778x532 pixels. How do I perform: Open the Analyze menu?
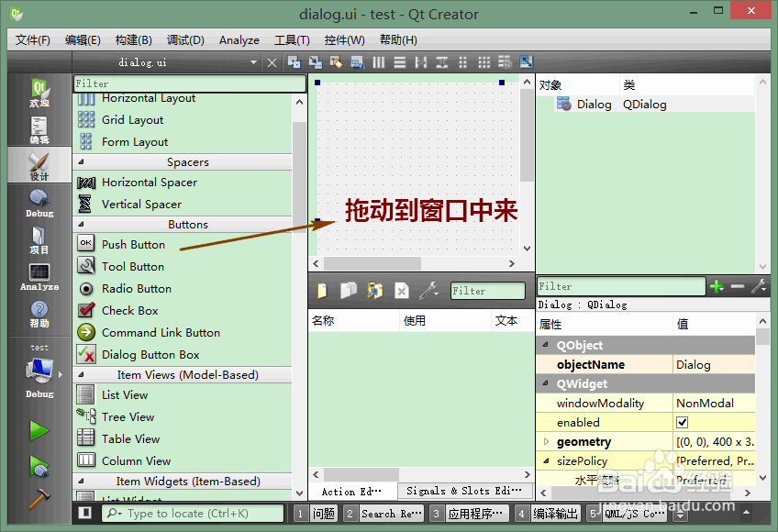click(239, 40)
